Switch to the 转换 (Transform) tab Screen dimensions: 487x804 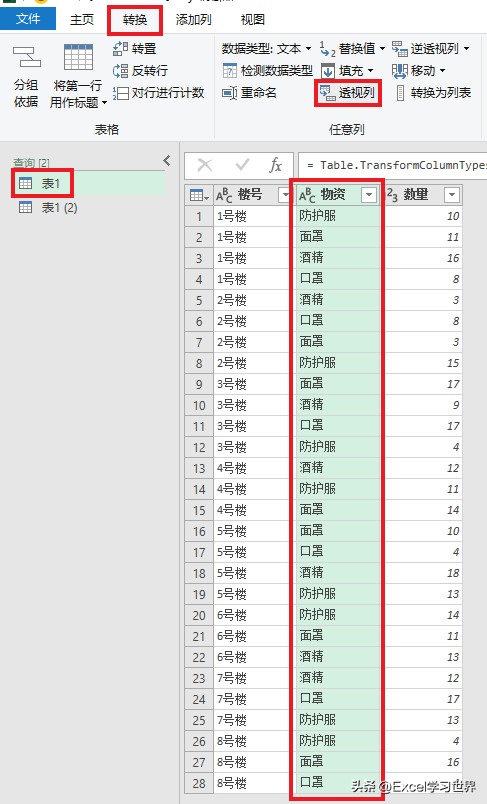135,20
